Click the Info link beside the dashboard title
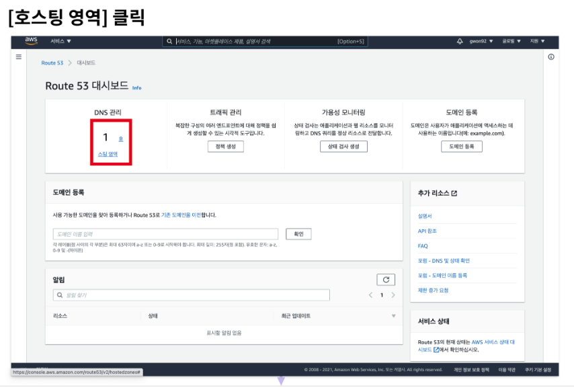This screenshot has width=574, height=392. 136,88
